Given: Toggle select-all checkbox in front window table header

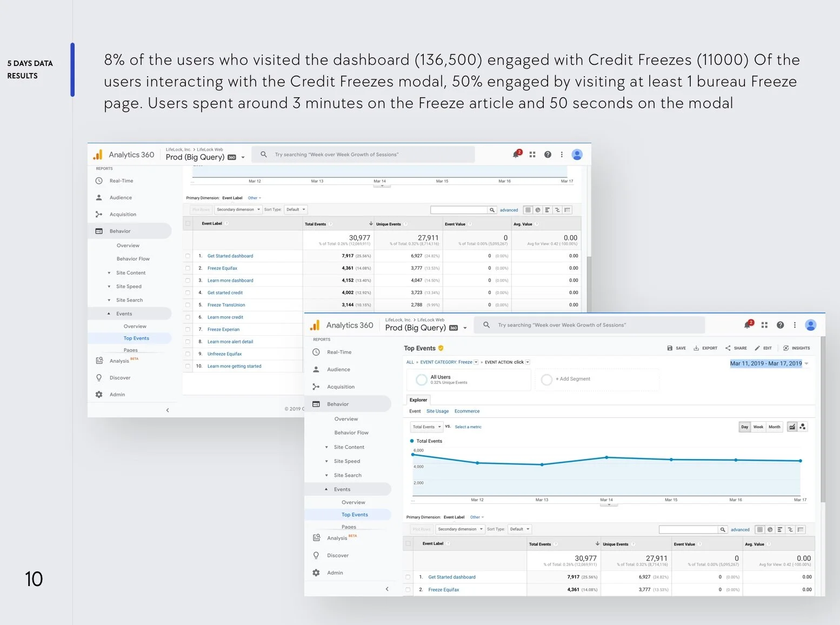Looking at the screenshot, I should click(x=408, y=543).
